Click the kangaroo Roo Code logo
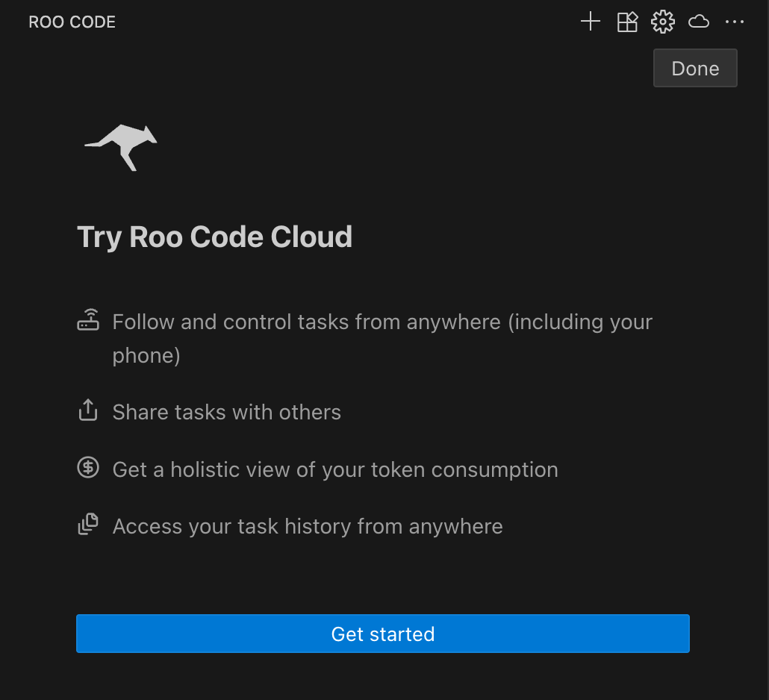The height and width of the screenshot is (700, 769). click(121, 147)
